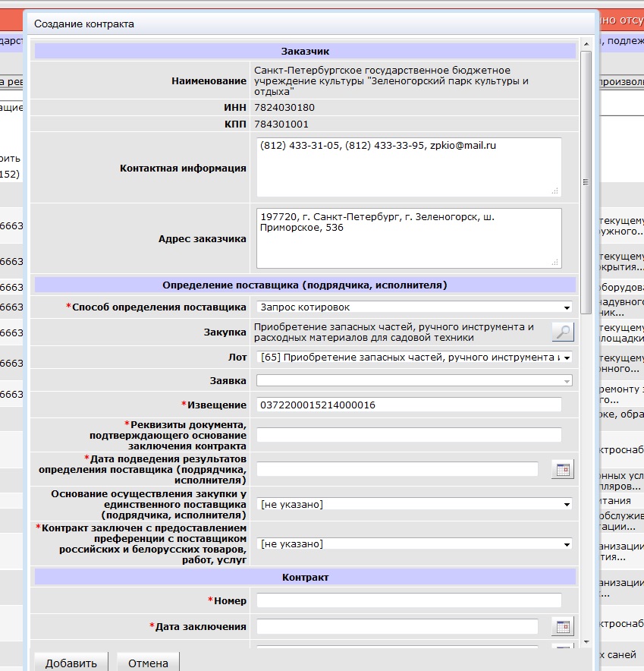Click the Создание контракта dialog title
Viewport: 644px width, 671px height.
pyautogui.click(x=84, y=24)
